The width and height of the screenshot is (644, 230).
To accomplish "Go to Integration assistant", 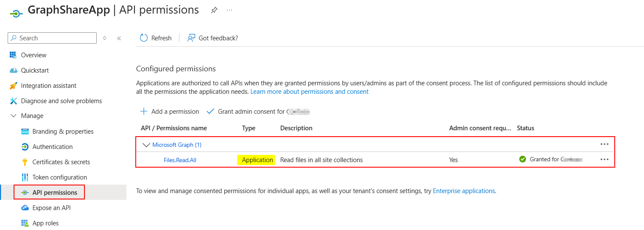I will tap(49, 86).
